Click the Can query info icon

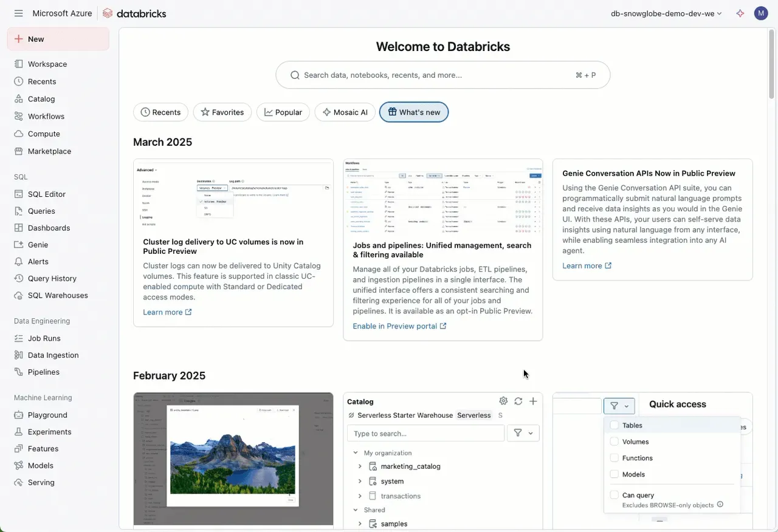click(x=720, y=505)
